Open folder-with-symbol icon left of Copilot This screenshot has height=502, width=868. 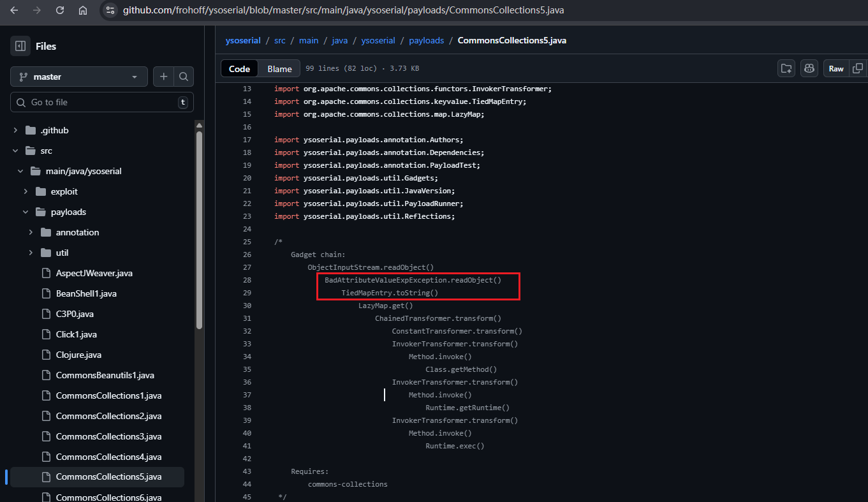pos(786,69)
